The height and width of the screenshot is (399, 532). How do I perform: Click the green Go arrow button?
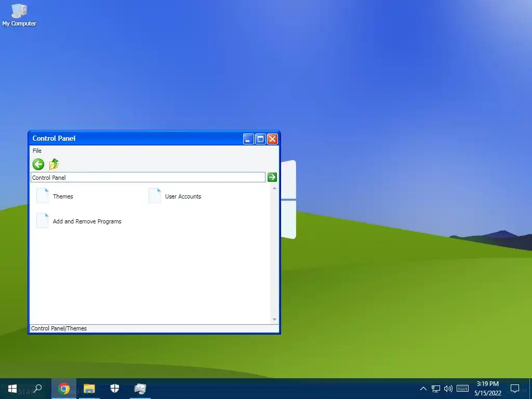(272, 177)
